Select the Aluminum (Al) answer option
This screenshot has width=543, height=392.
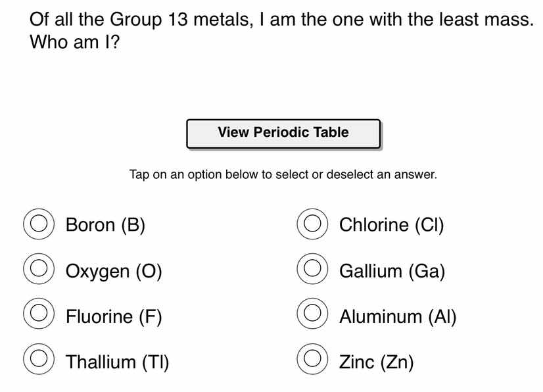coord(312,314)
